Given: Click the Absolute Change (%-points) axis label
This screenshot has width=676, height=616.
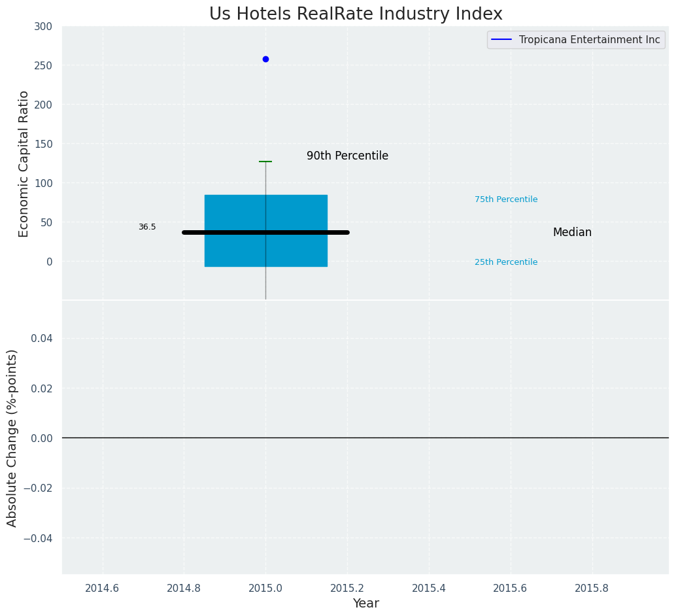Looking at the screenshot, I should point(12,438).
